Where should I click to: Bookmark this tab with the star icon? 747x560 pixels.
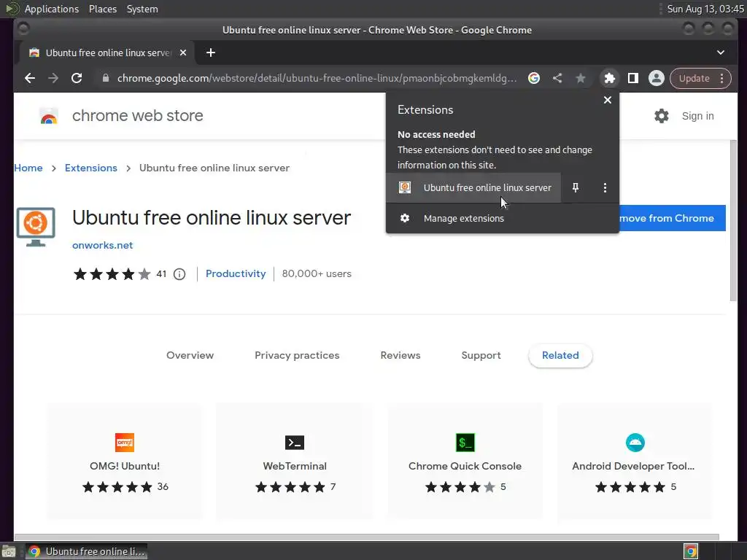(x=580, y=78)
